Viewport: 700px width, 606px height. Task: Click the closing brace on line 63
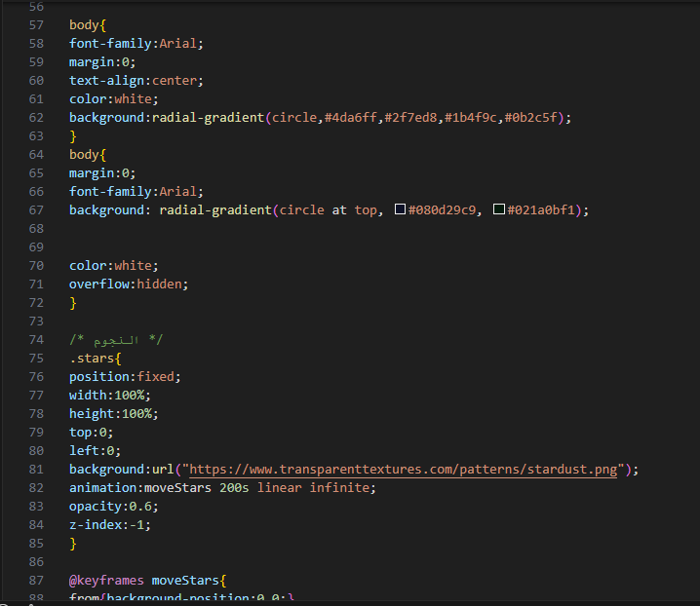(73, 136)
